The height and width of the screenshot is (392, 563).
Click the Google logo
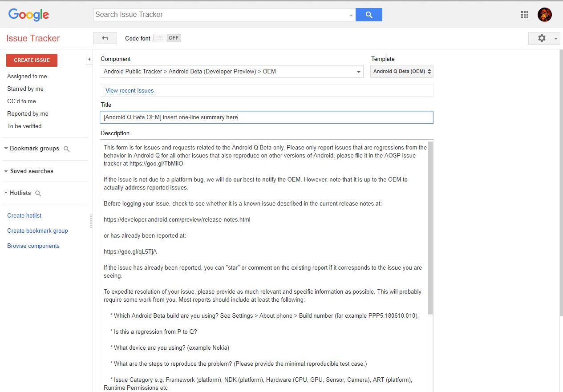(x=29, y=15)
